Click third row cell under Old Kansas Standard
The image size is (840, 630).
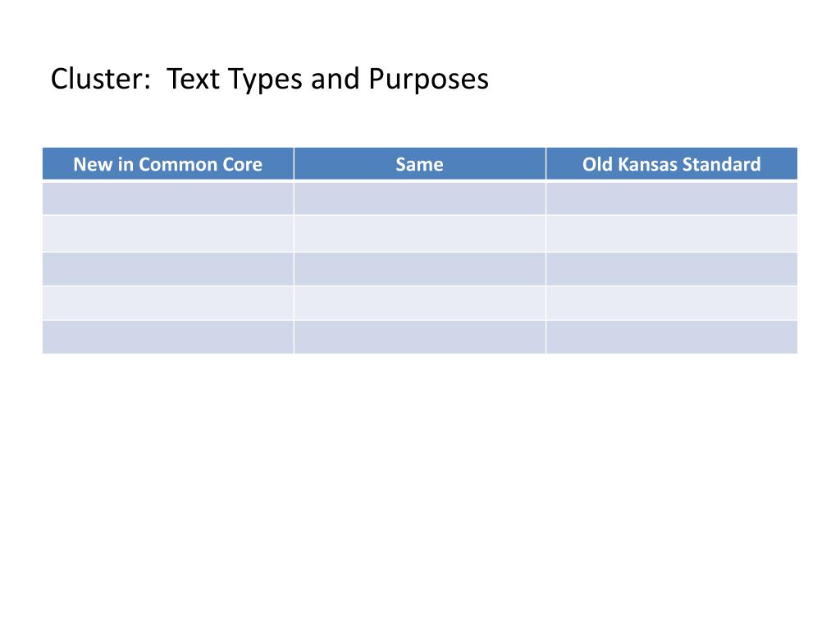coord(672,269)
